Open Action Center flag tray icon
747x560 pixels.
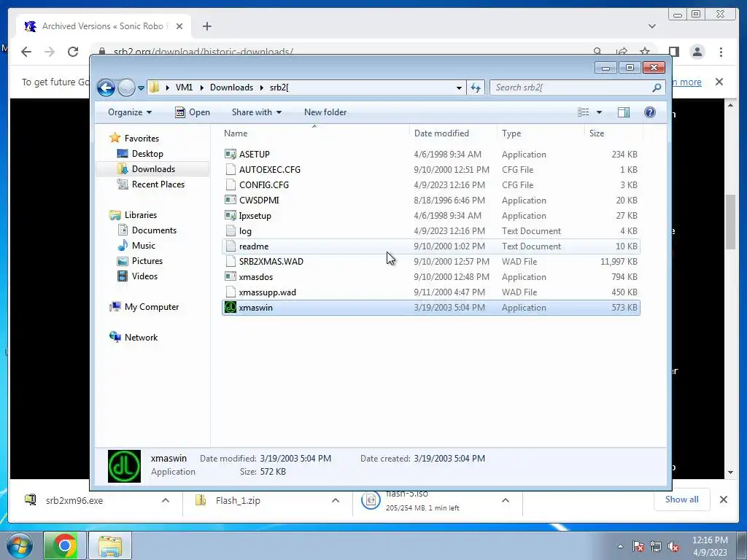[x=638, y=547]
